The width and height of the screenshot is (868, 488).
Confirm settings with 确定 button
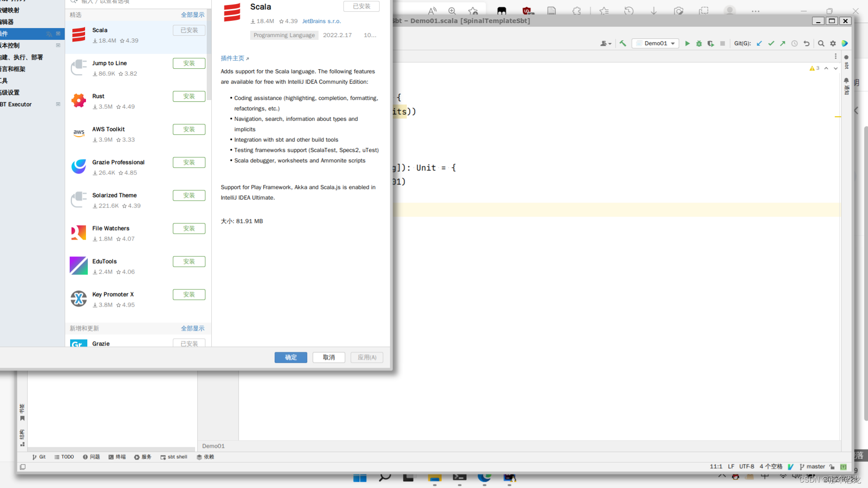click(x=291, y=357)
